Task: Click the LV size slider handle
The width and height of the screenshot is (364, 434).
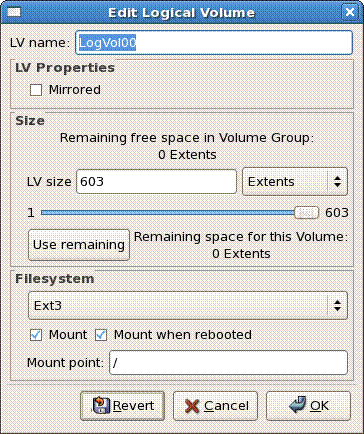Action: tap(307, 213)
